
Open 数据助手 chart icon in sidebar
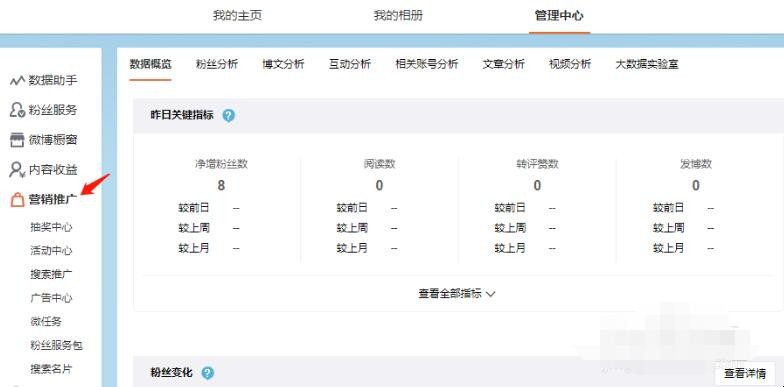pyautogui.click(x=17, y=80)
